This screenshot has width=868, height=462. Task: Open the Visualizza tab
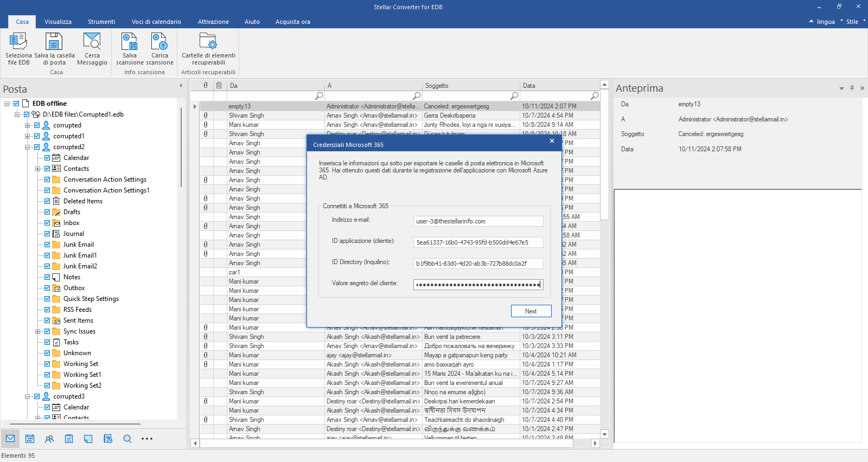(x=58, y=22)
